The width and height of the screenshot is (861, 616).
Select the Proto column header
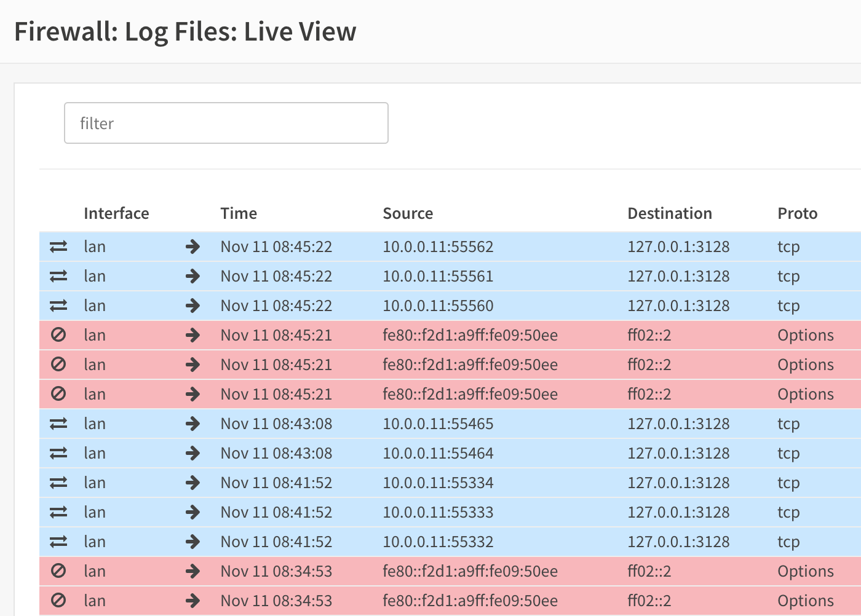[x=797, y=213]
